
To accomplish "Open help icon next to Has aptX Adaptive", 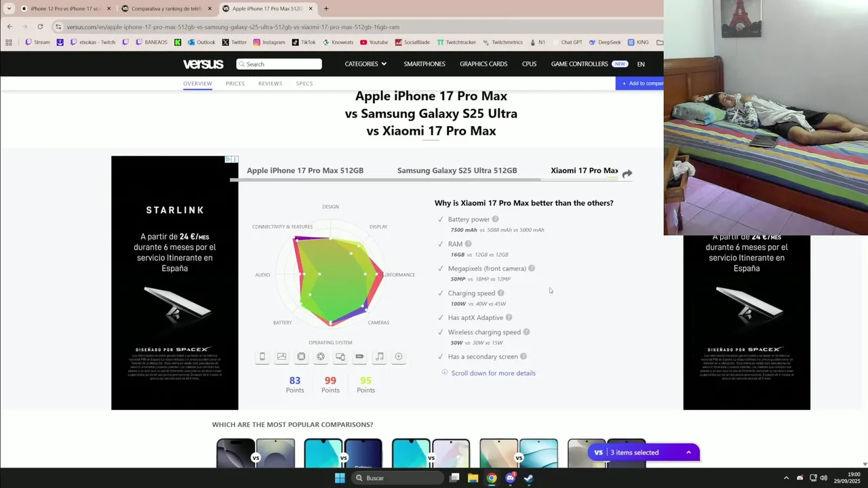I will pyautogui.click(x=509, y=317).
